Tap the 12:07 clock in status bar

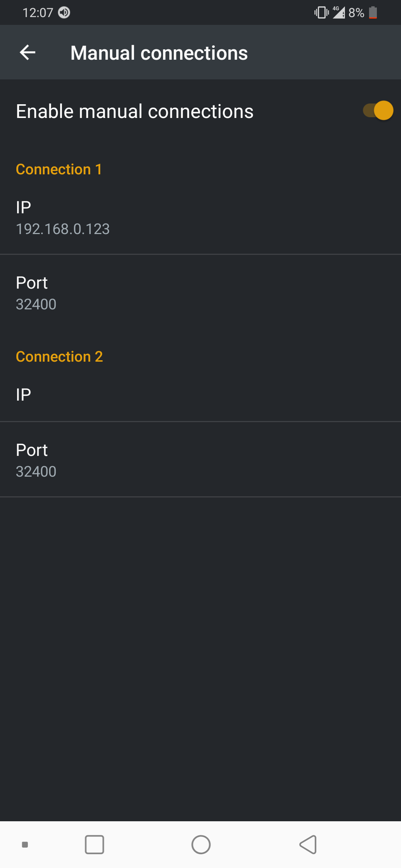(x=38, y=13)
